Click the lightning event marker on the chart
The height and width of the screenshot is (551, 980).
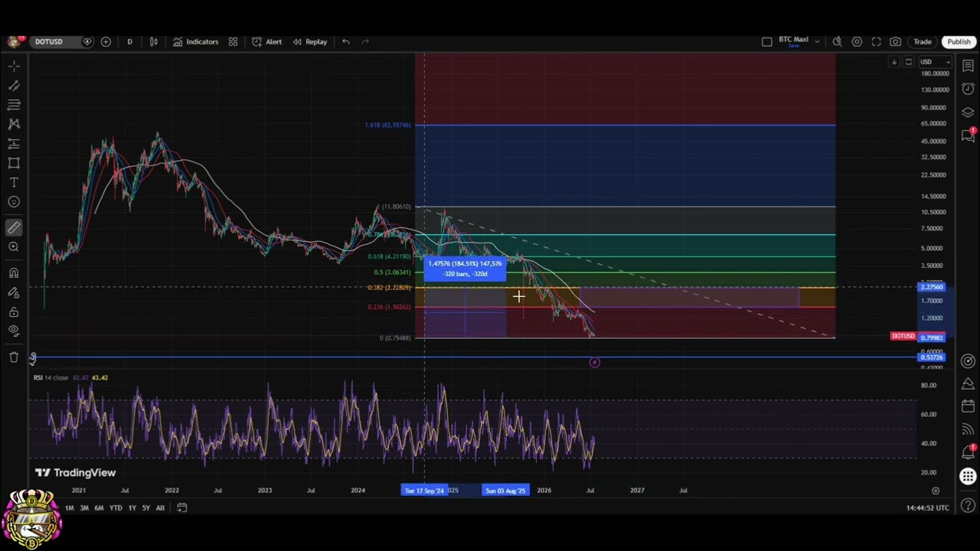pos(594,362)
